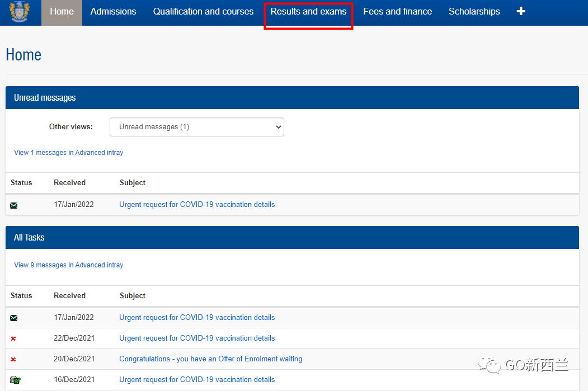Viewport: 588px width, 391px height.
Task: Open the Offer of Enrolment waiting message
Action: pos(211,359)
